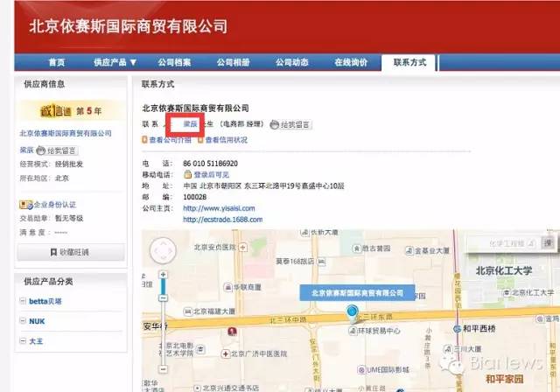The width and height of the screenshot is (560, 392).
Task: Click lock icon beside 登录后可见
Action: [x=188, y=174]
